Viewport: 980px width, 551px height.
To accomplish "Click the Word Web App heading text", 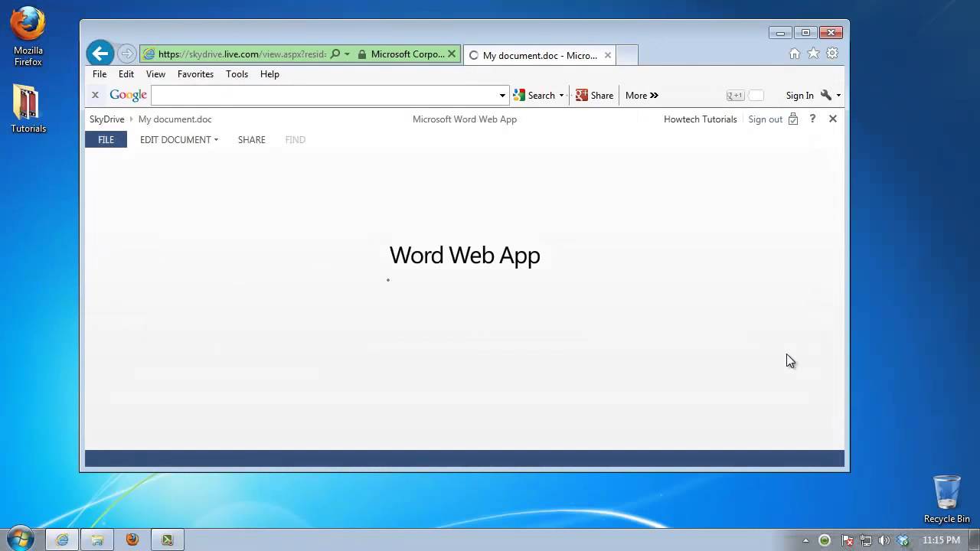I will (x=465, y=255).
